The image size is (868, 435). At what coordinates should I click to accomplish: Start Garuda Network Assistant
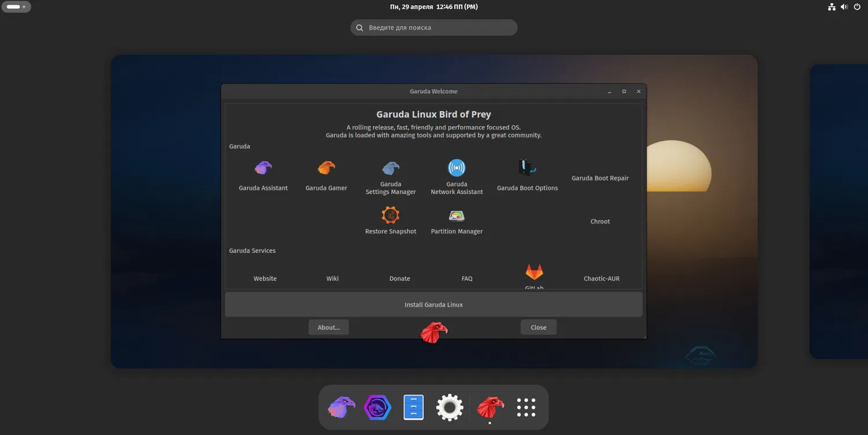(x=457, y=178)
